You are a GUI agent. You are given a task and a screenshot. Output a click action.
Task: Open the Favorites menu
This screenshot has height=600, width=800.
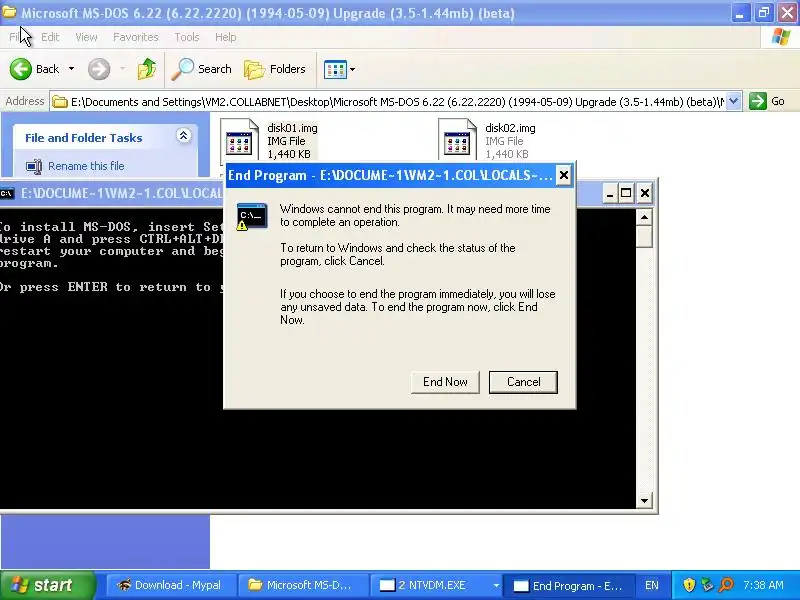[136, 37]
